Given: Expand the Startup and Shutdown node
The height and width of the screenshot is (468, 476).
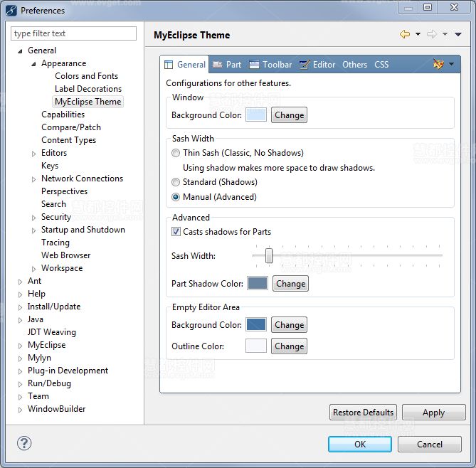Looking at the screenshot, I should (33, 230).
